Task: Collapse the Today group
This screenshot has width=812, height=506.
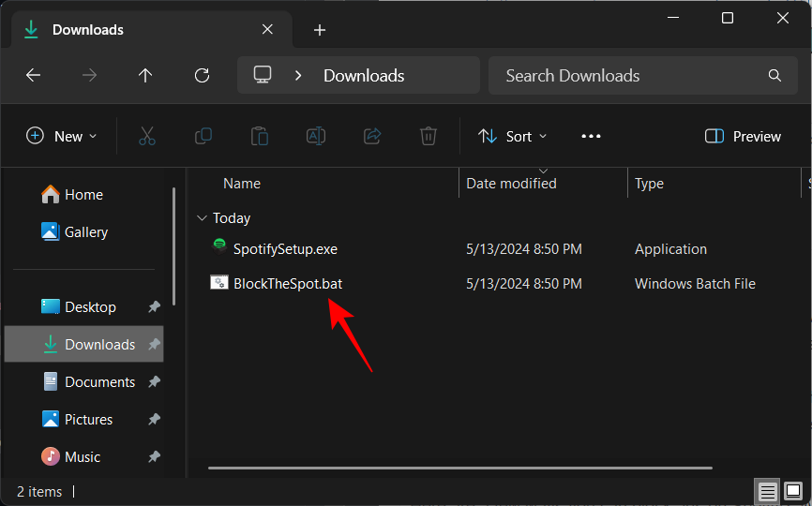Action: click(x=202, y=218)
